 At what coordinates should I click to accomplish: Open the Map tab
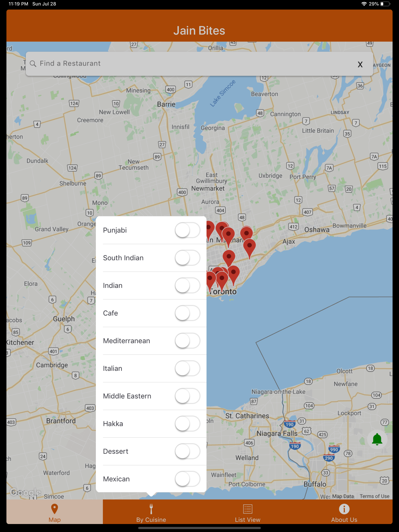coord(55,512)
